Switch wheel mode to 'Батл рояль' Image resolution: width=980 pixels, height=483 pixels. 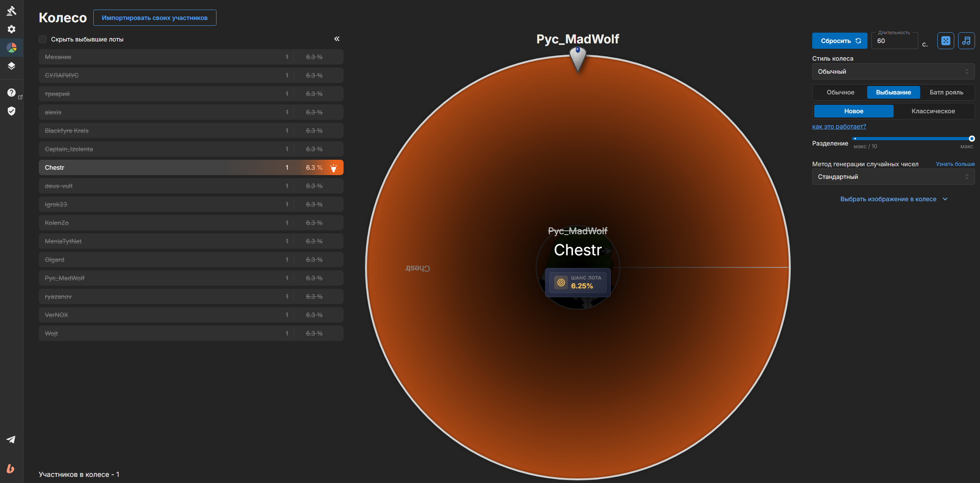click(946, 92)
